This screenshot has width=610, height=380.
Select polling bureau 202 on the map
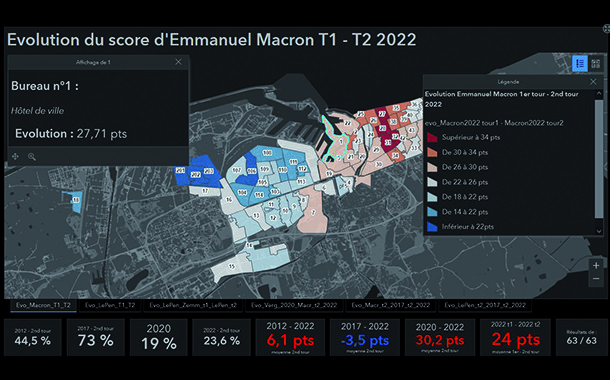point(195,175)
